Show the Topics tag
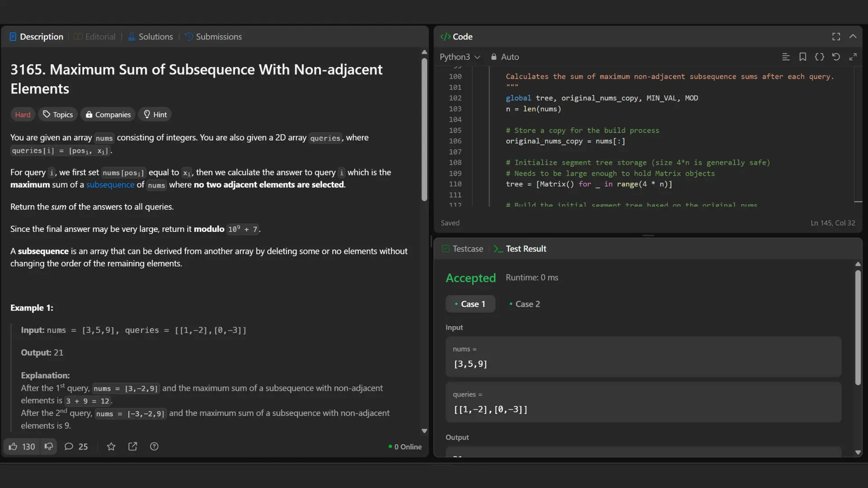This screenshot has height=488, width=868. point(58,115)
